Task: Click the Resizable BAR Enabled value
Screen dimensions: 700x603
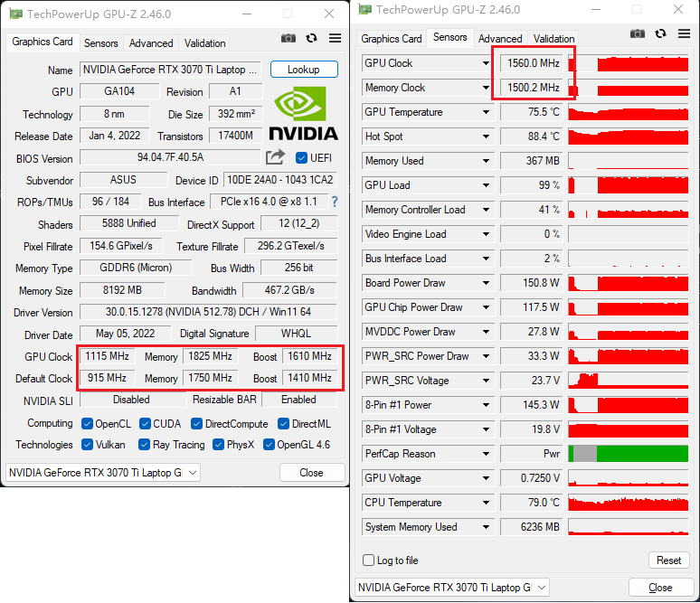Action: pos(298,400)
